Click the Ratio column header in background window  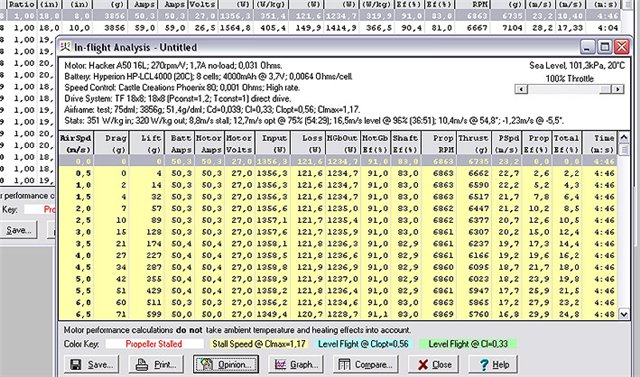(x=22, y=4)
